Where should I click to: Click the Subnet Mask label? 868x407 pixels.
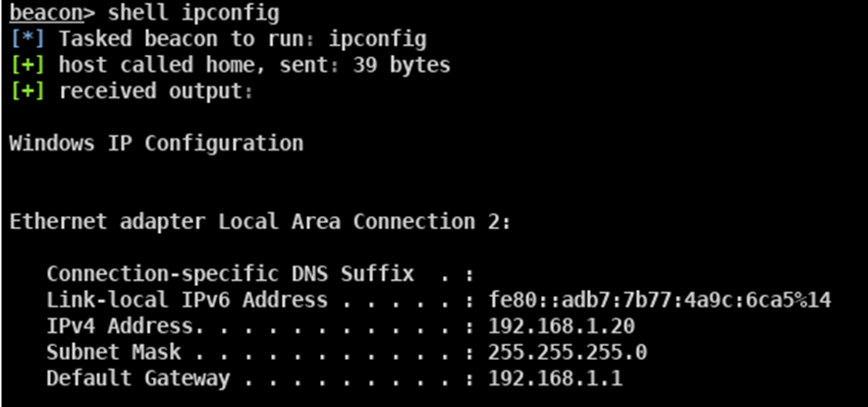point(114,352)
